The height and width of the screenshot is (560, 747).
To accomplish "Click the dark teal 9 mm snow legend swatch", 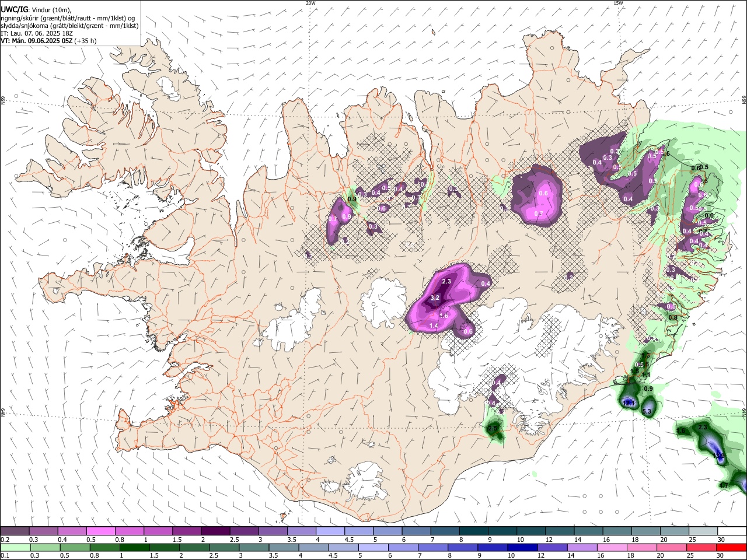I will coord(502,531).
